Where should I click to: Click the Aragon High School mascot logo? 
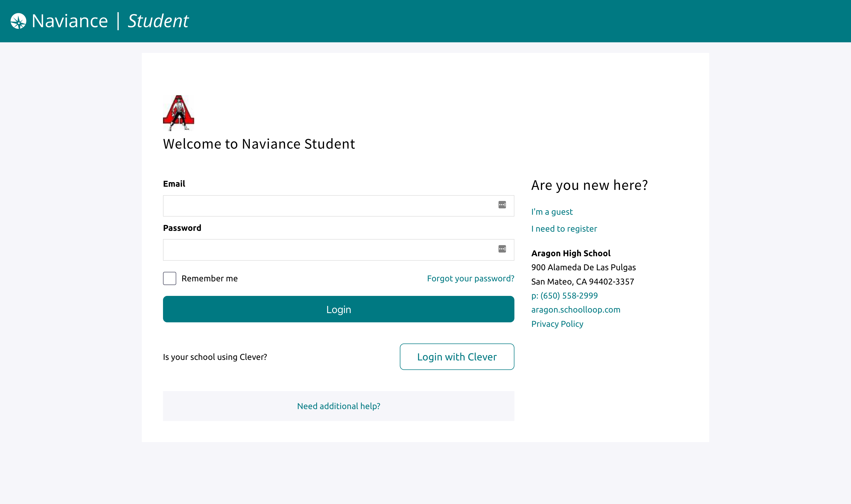(178, 113)
